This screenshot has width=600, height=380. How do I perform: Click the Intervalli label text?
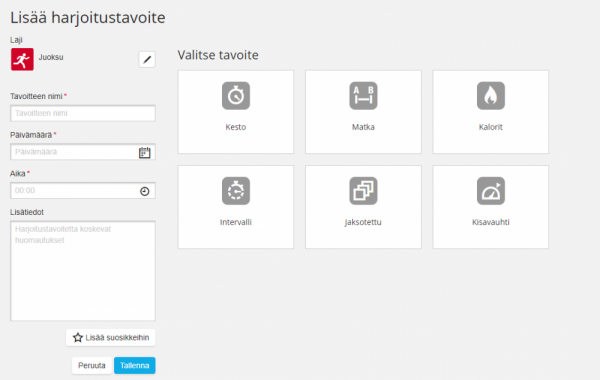[x=236, y=222]
